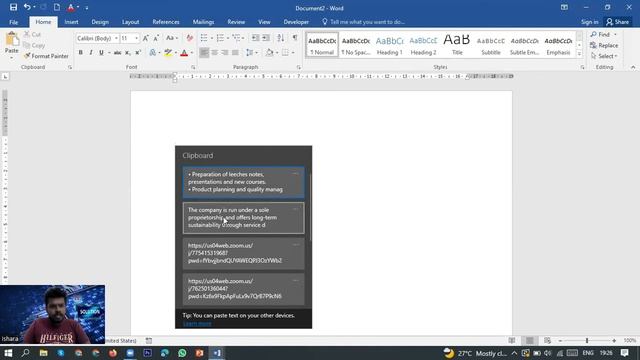
Task: Click Sign in
Action: pos(589,22)
